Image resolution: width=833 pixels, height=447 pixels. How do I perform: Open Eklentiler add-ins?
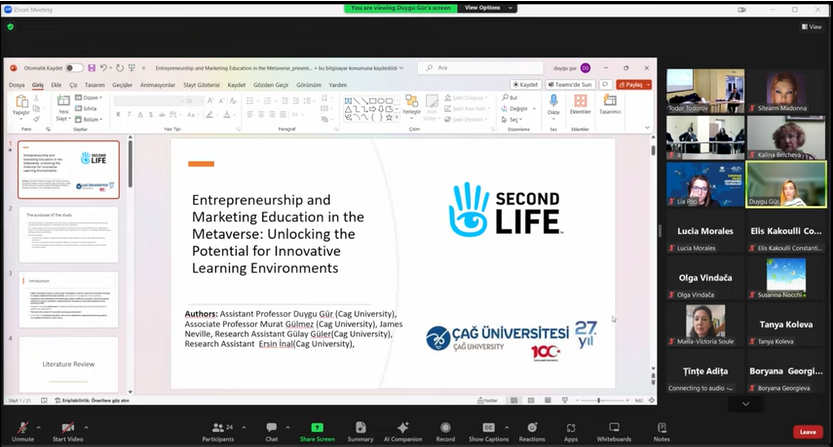580,104
